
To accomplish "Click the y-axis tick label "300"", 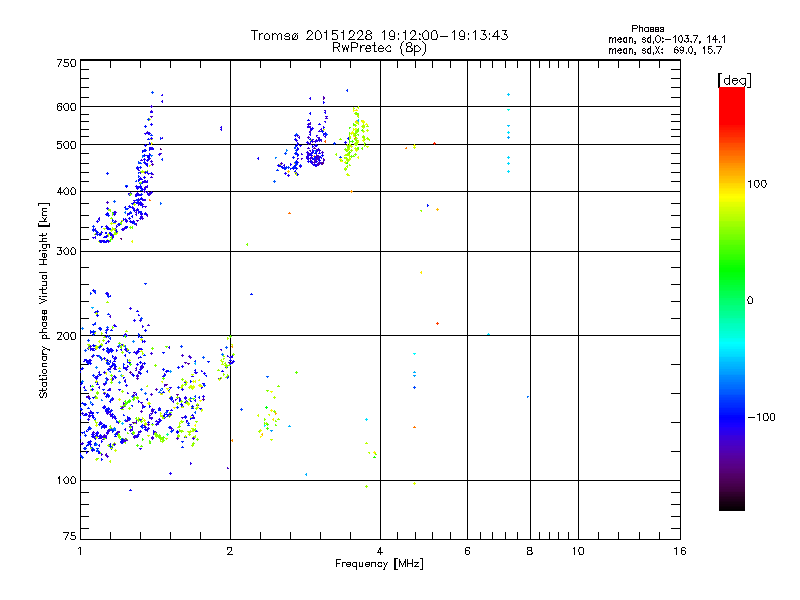I will coord(66,252).
